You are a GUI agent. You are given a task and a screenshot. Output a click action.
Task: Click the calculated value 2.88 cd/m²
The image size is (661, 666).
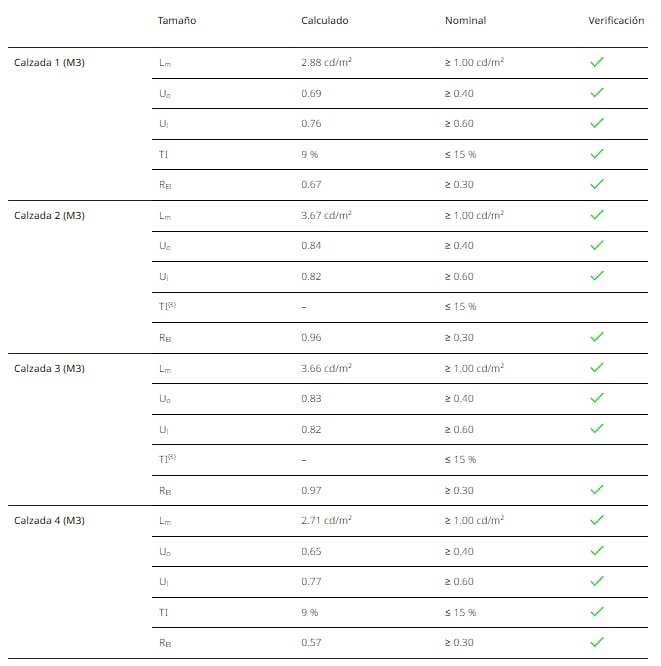[x=326, y=62]
